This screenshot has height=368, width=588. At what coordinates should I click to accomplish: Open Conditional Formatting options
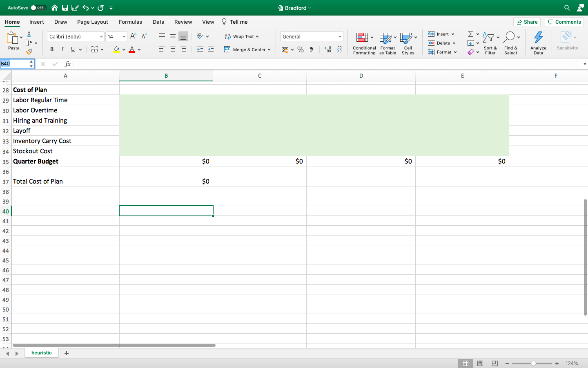click(364, 43)
